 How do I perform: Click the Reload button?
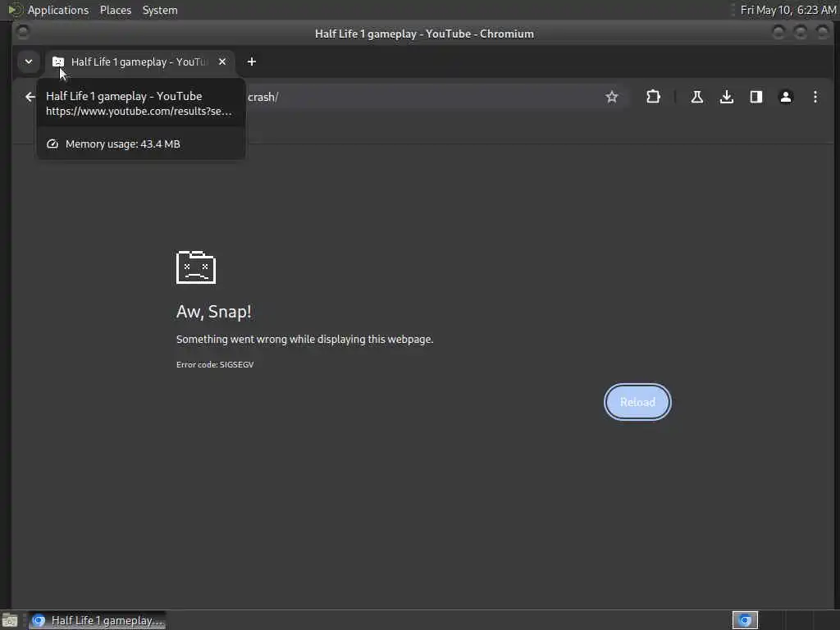click(x=637, y=402)
